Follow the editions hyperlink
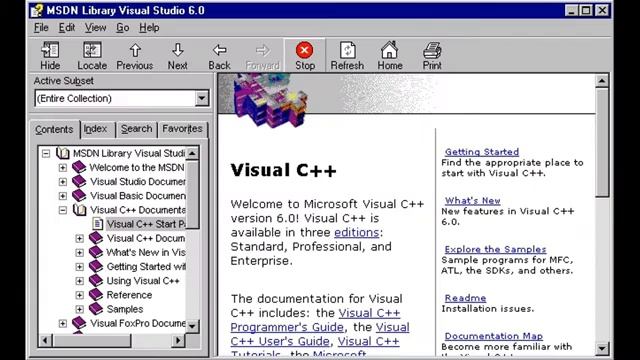The image size is (640, 360). (357, 232)
